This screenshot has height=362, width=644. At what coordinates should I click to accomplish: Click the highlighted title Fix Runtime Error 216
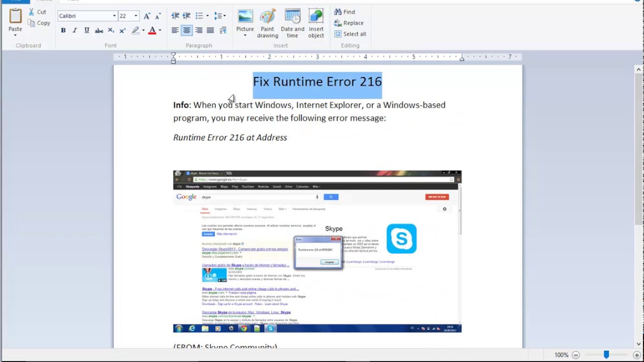[x=317, y=81]
